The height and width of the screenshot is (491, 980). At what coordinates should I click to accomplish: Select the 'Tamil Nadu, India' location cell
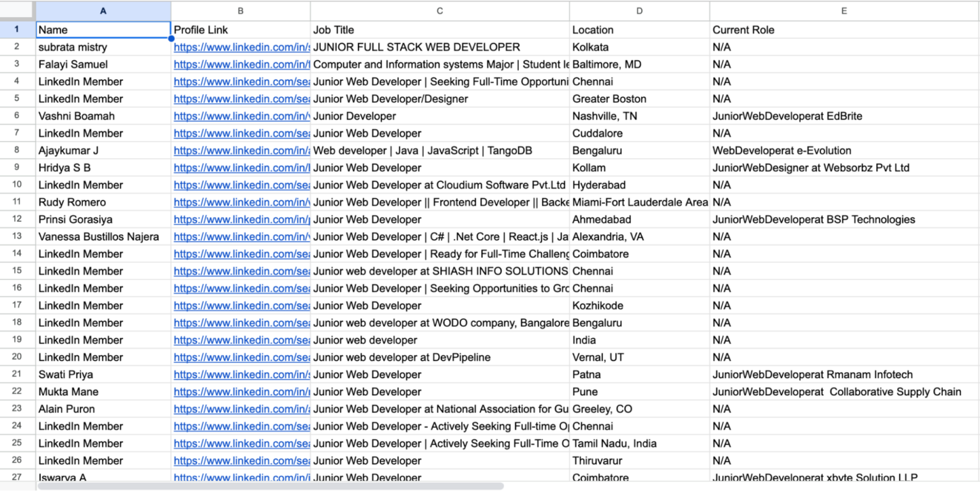[x=640, y=443]
